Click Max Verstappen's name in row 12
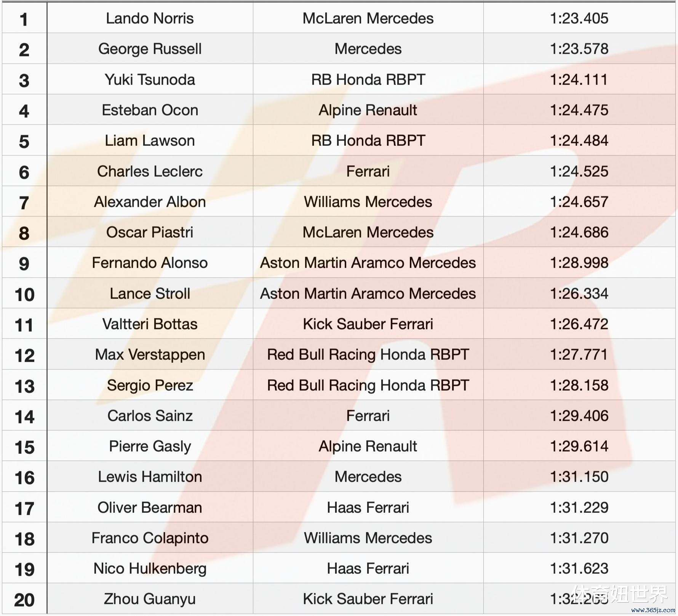This screenshot has width=678, height=616. (x=150, y=354)
